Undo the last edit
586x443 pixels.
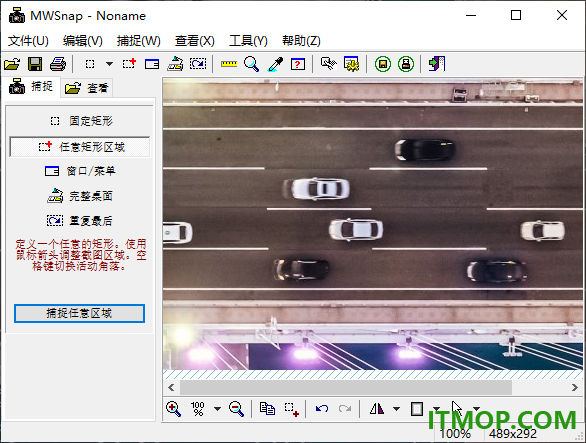pyautogui.click(x=322, y=409)
